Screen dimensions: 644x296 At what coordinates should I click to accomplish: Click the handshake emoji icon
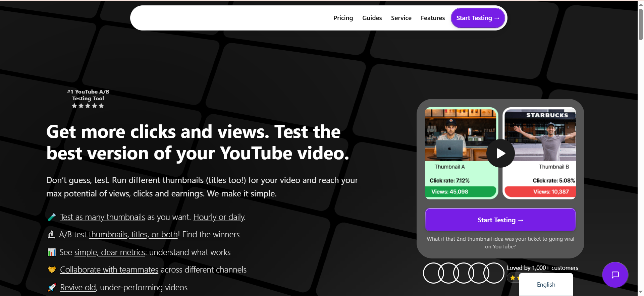(x=52, y=270)
